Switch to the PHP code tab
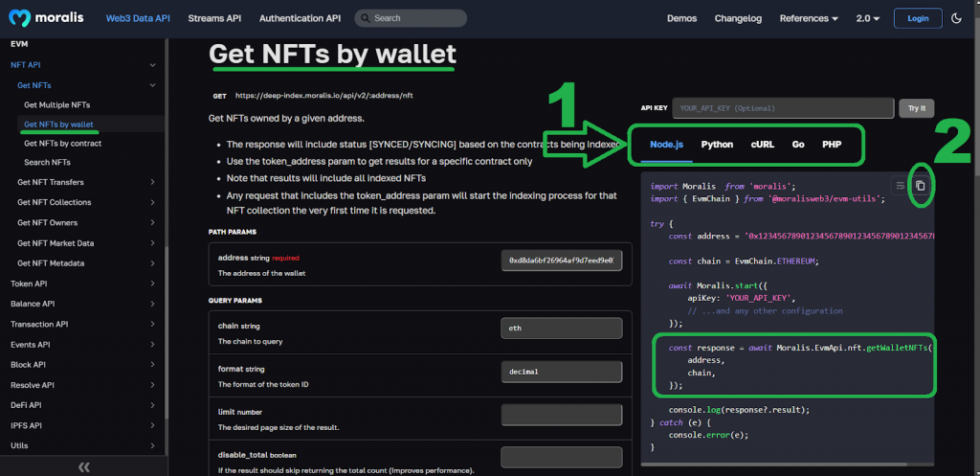Image resolution: width=980 pixels, height=476 pixels. [x=832, y=145]
